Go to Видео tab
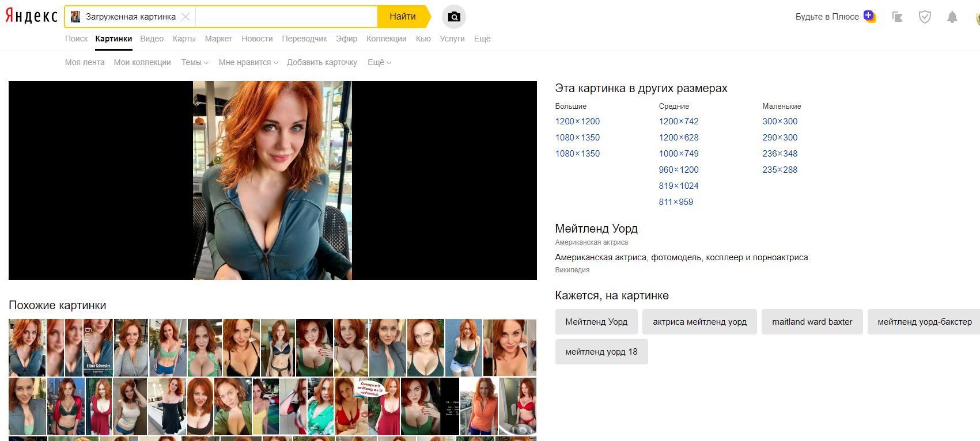Screen dimensions: 980x441 pos(152,39)
